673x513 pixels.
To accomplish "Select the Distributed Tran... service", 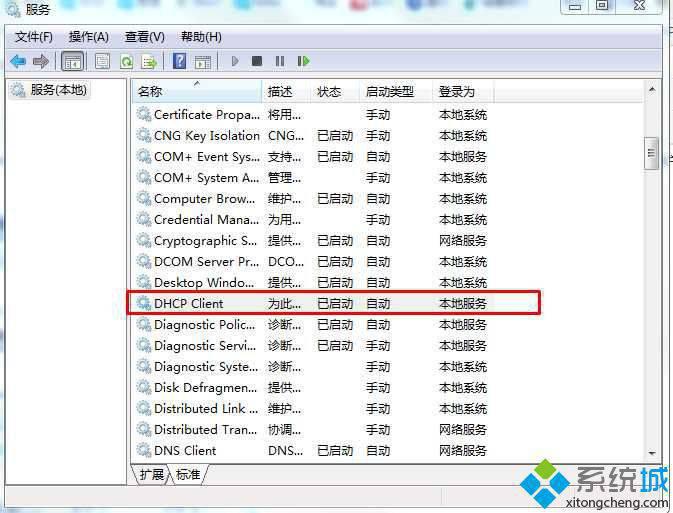I will click(206, 429).
